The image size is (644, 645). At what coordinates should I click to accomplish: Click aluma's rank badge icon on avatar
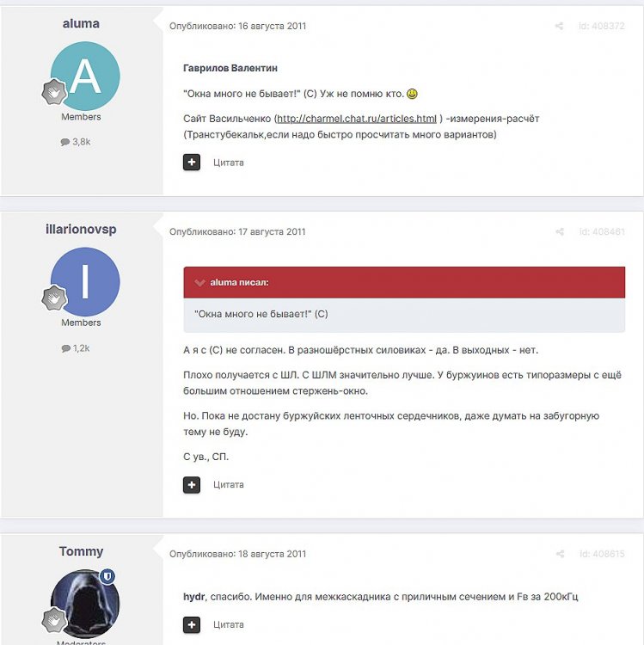(x=54, y=92)
